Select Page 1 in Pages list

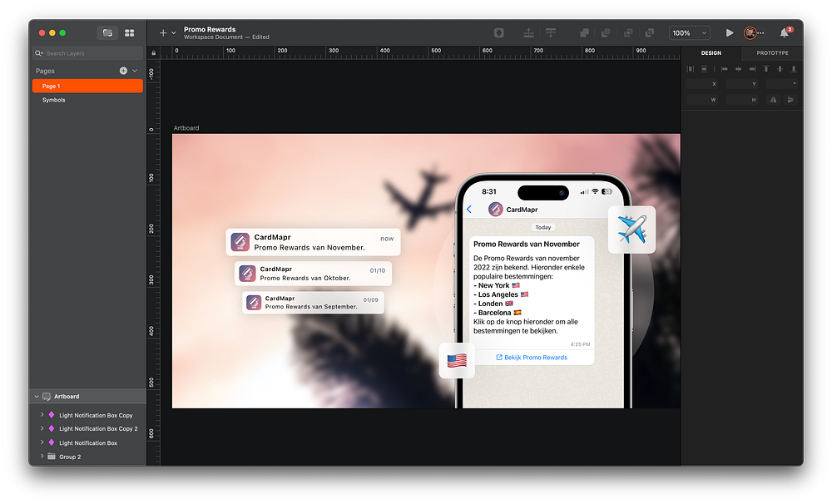87,86
